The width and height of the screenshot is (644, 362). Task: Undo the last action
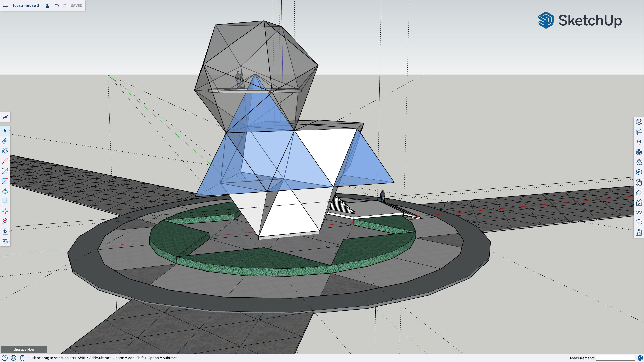coord(57,5)
